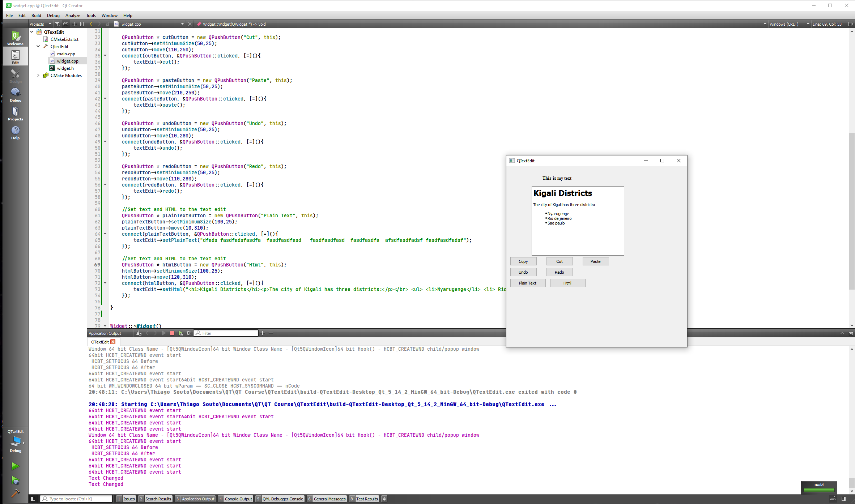Close the Projects side panel
855x504 pixels.
point(82,24)
